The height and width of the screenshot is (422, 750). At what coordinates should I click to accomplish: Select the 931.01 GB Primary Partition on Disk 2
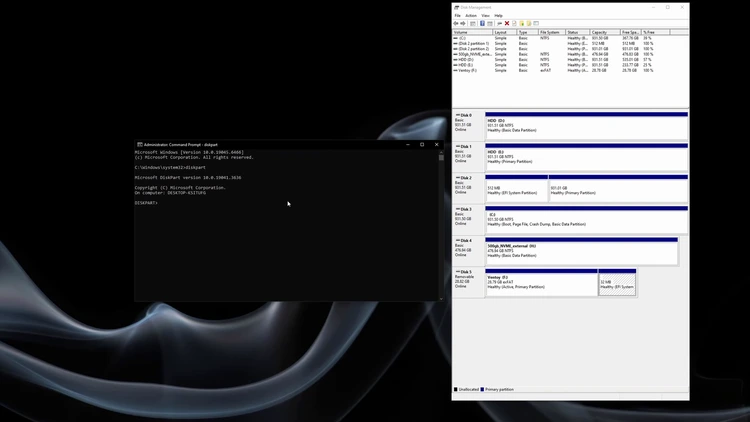tap(618, 189)
